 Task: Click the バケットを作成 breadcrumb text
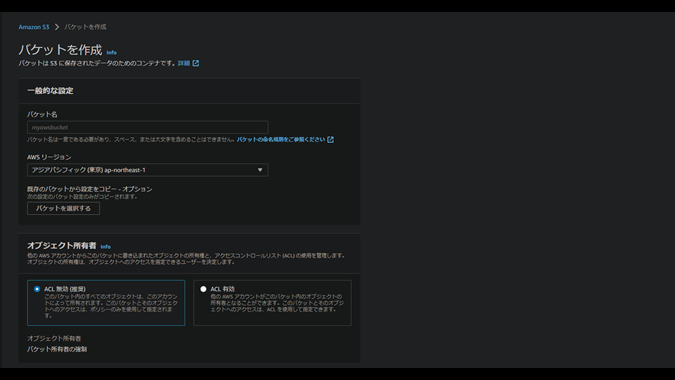pyautogui.click(x=85, y=27)
